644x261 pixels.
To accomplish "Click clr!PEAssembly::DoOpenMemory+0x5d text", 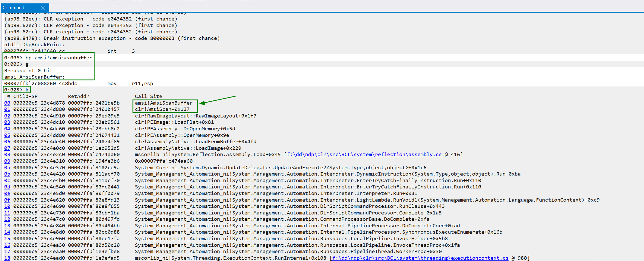I will pyautogui.click(x=185, y=129).
